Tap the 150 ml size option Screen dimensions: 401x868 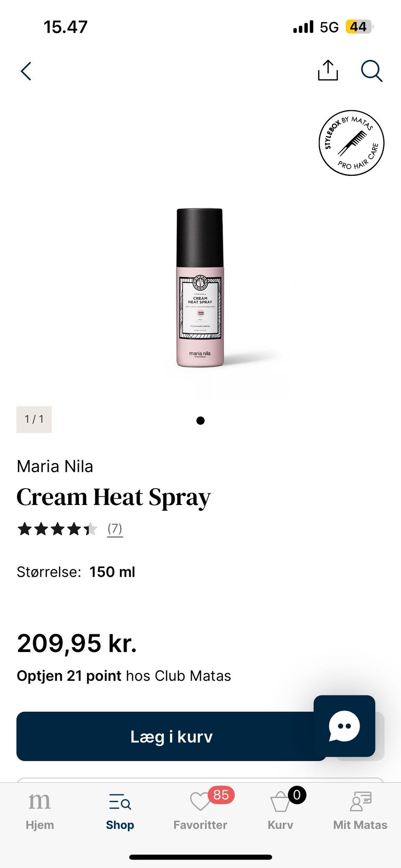tap(112, 572)
